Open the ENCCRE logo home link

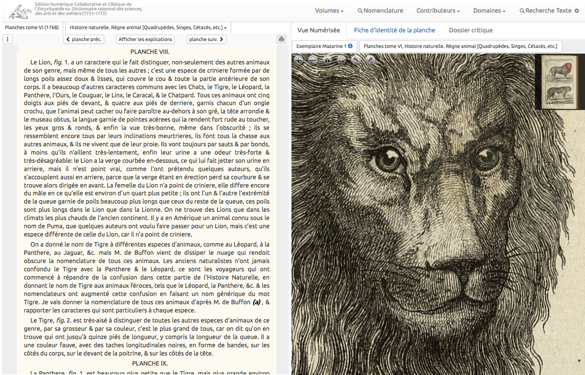(x=21, y=11)
